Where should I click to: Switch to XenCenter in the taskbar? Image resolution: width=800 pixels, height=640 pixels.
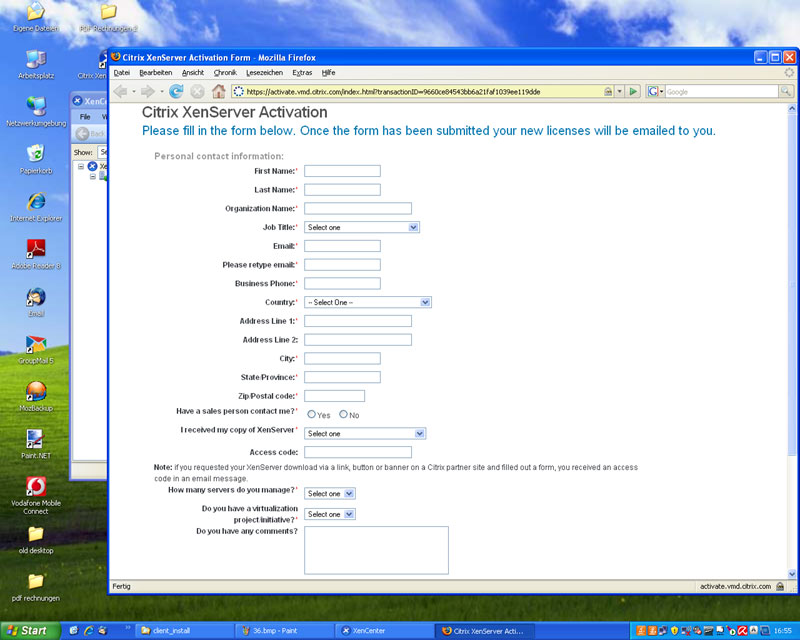(385, 631)
